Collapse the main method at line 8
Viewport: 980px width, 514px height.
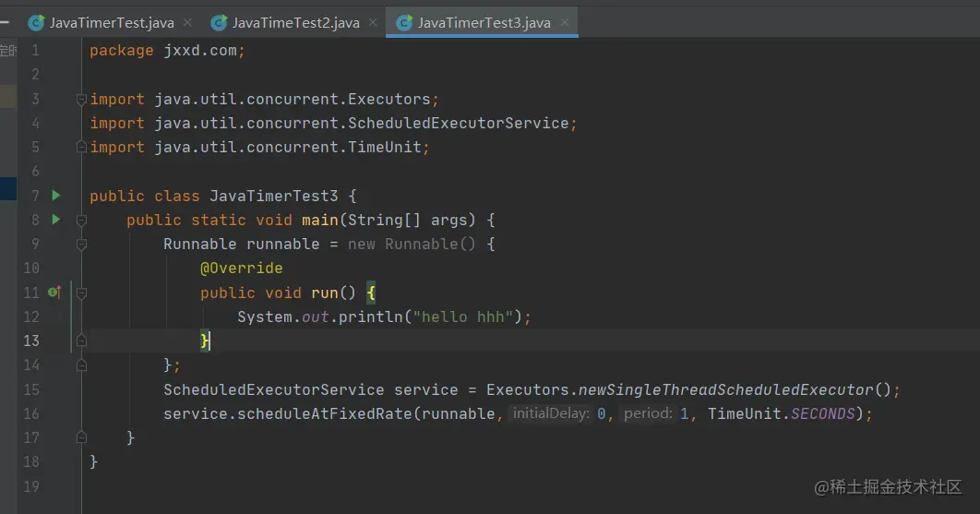[81, 221]
